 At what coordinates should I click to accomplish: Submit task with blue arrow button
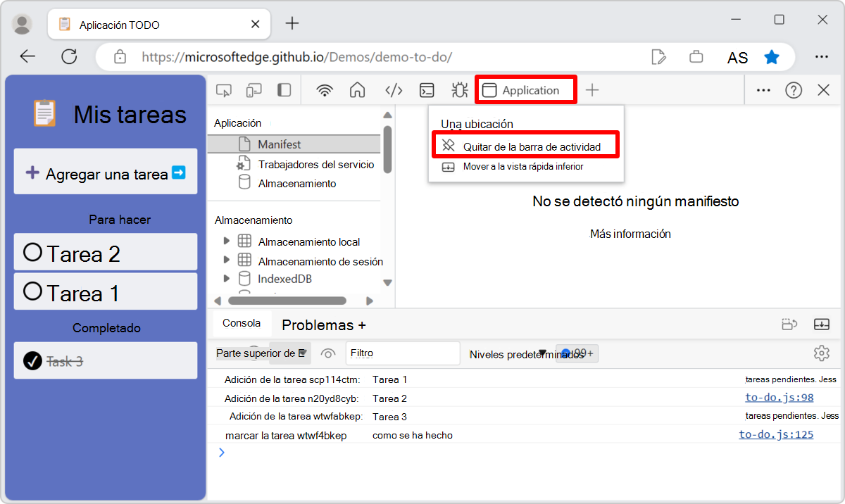(179, 172)
